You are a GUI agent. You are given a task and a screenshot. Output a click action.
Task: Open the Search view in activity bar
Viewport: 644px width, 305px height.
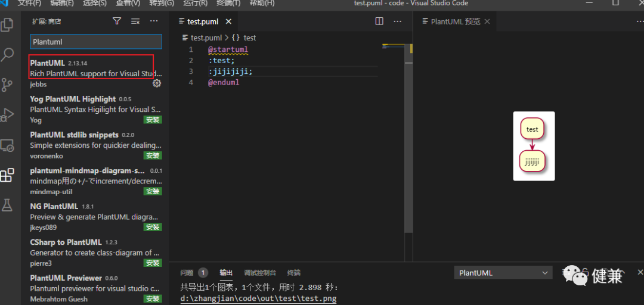point(7,55)
